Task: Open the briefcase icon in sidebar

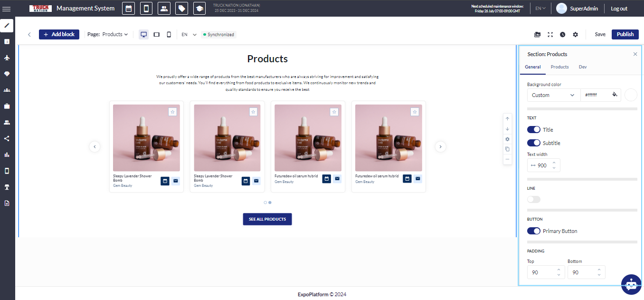Action: pyautogui.click(x=7, y=106)
